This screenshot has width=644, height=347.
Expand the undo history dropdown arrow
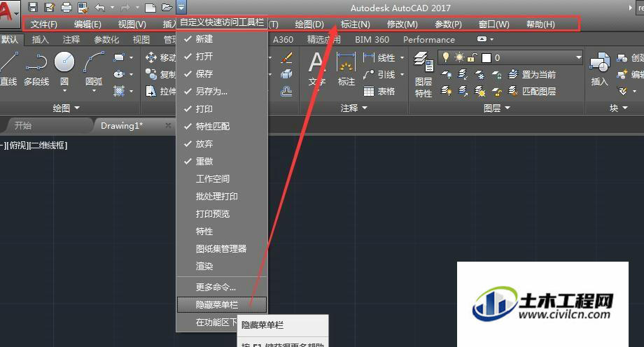coord(112,7)
